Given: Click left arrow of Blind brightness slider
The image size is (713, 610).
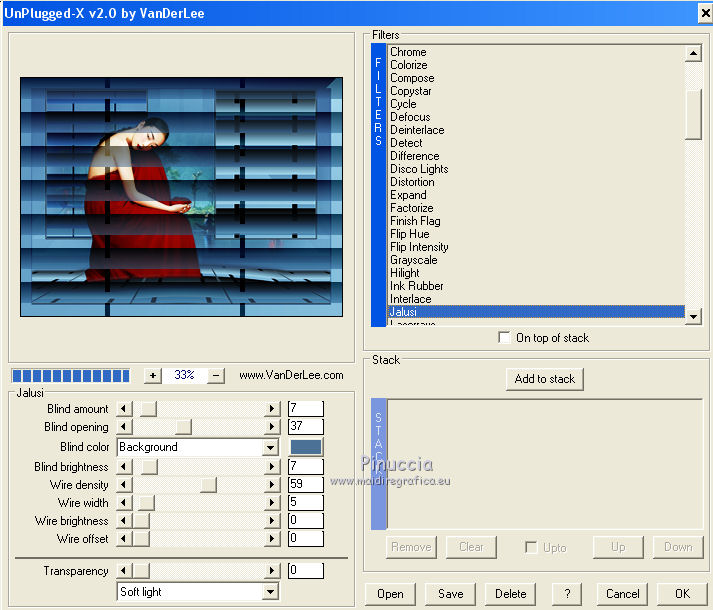Looking at the screenshot, I should pos(124,467).
